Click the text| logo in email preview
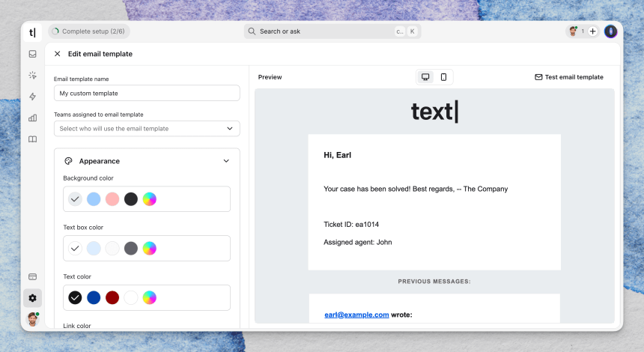Screen dimensions: 644x352 tap(434, 112)
